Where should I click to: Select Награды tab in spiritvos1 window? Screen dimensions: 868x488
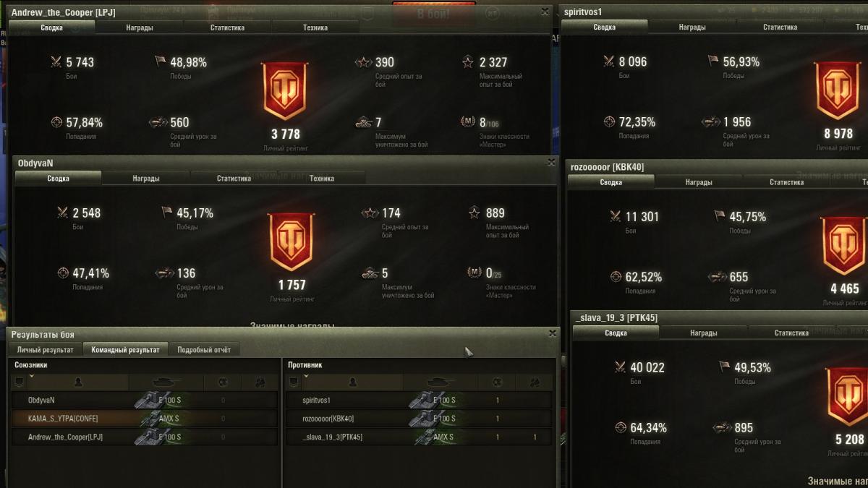(692, 27)
